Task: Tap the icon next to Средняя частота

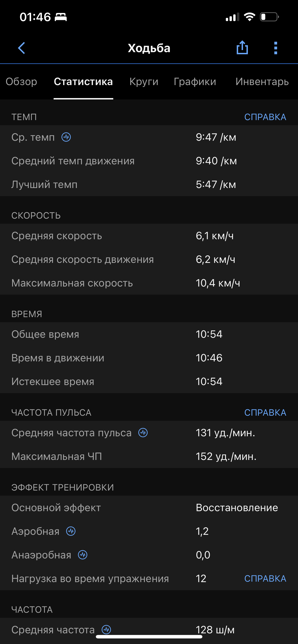Action: coord(106,629)
